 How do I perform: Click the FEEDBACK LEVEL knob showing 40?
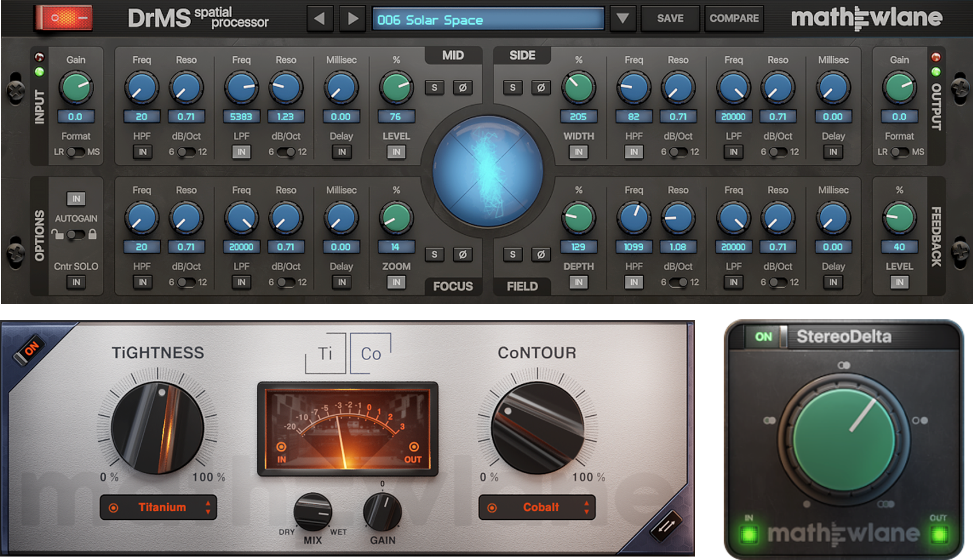click(x=899, y=218)
